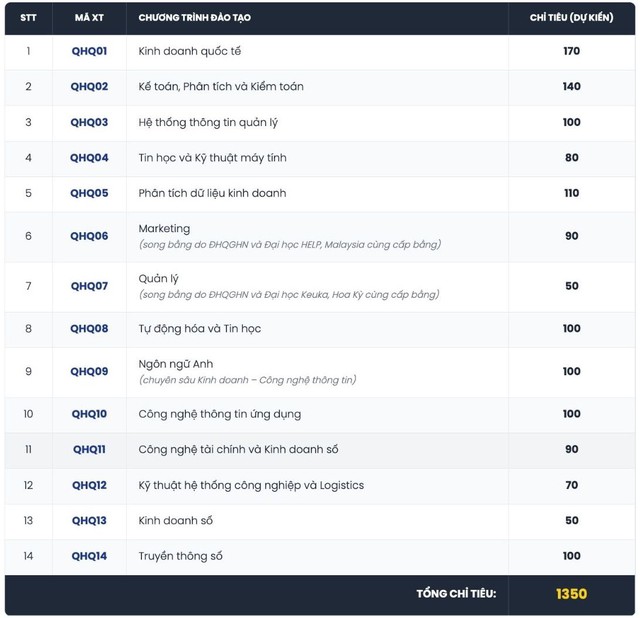This screenshot has height=618, width=640.
Task: Click 'Công nghệ thông tin ứng dụng' row
Action: tap(220, 414)
